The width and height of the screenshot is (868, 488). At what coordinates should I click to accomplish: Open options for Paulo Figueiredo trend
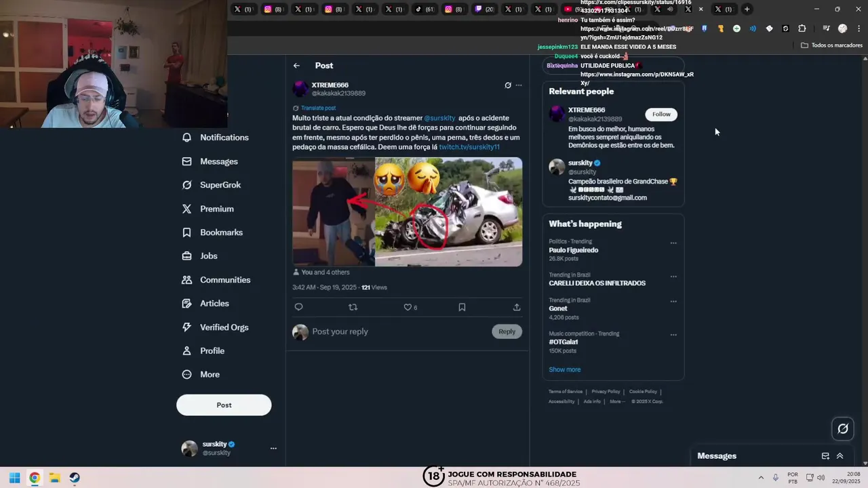673,243
